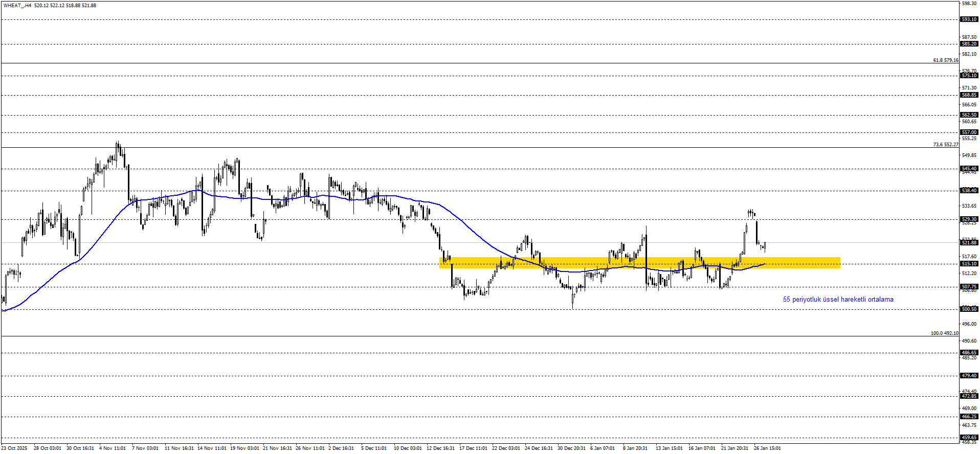Viewport: 980px width, 454px height.
Task: Click the 23 Oct 2025 date on time axis
Action: point(14,448)
